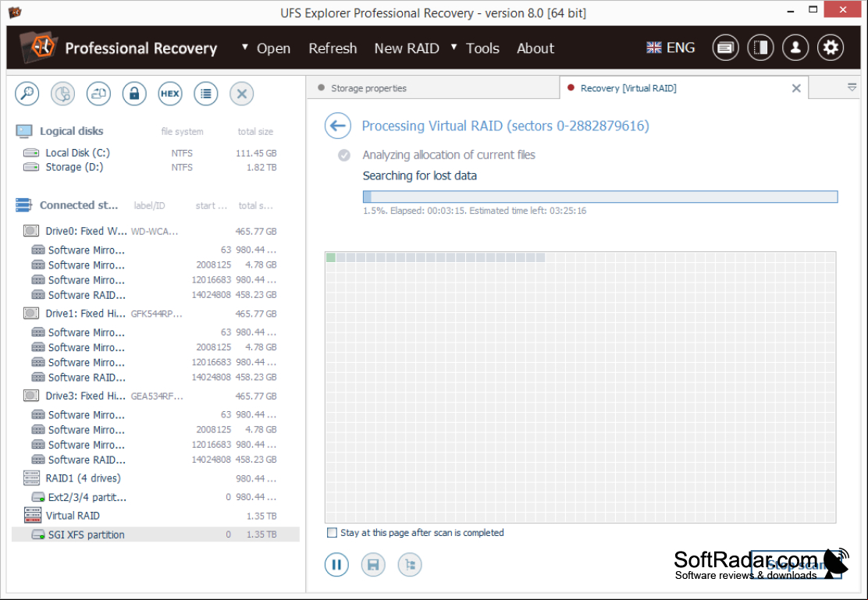The height and width of the screenshot is (600, 868).
Task: Click the Connected storages header icon
Action: click(x=23, y=205)
